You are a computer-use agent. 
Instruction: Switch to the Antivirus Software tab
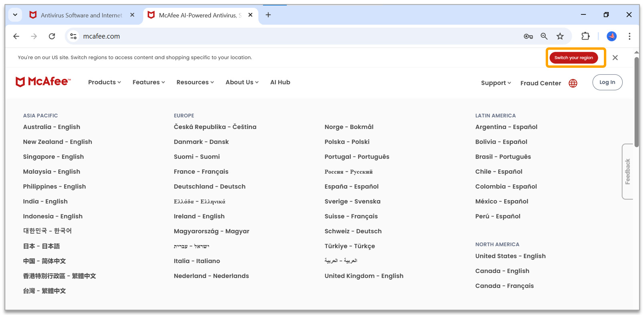(x=80, y=15)
